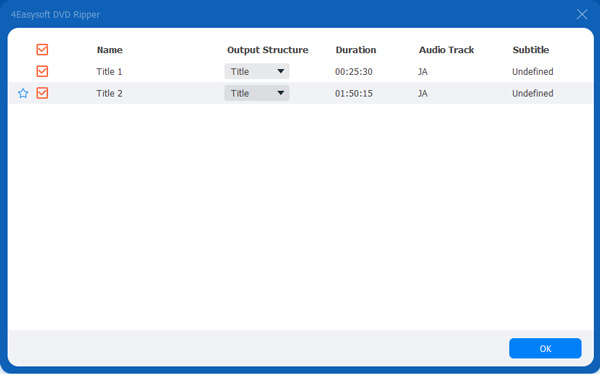Click the Subtitle column header
Viewport: 600px width, 374px height.
coord(531,50)
